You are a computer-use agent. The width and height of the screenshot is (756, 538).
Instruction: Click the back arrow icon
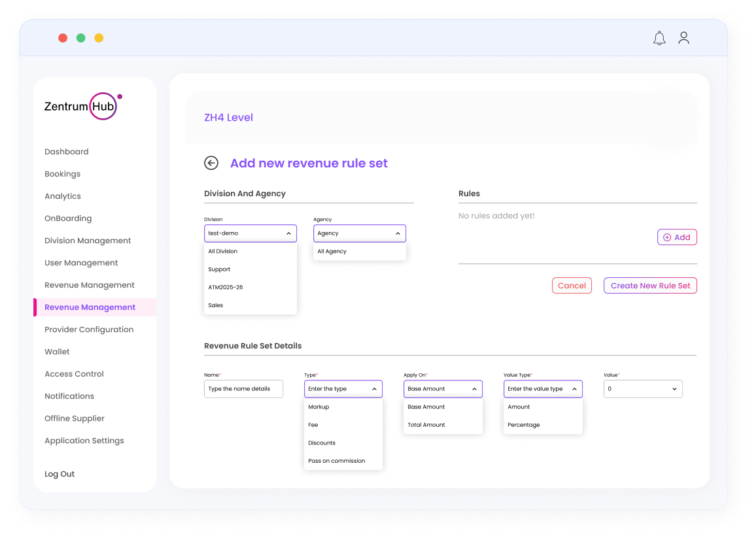click(x=211, y=163)
